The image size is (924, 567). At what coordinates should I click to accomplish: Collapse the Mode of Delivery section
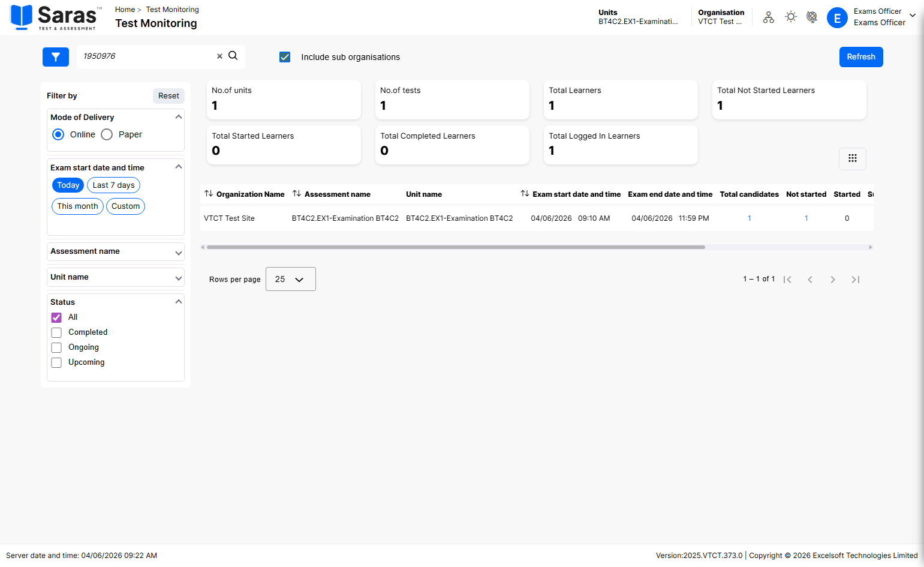click(178, 117)
